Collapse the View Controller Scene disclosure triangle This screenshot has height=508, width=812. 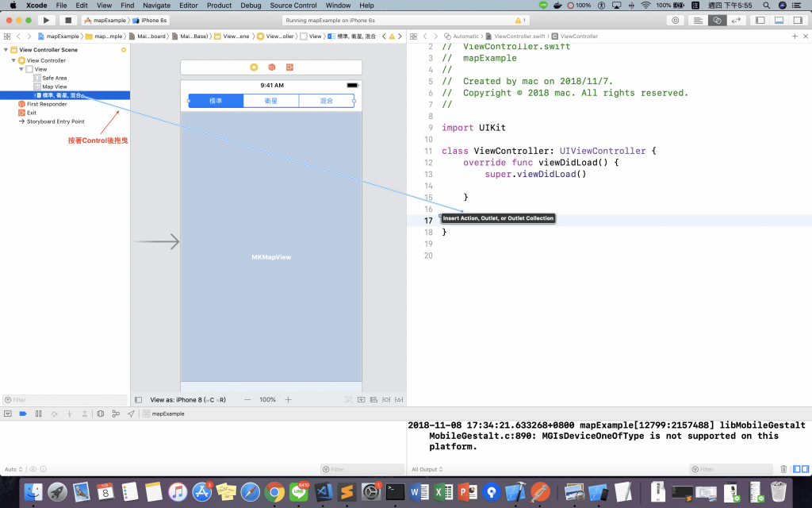(x=6, y=50)
